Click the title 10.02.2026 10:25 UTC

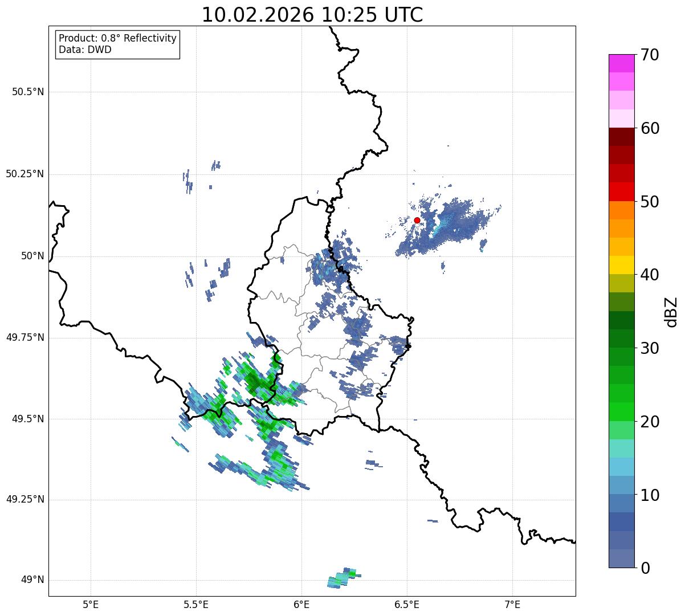(x=312, y=15)
